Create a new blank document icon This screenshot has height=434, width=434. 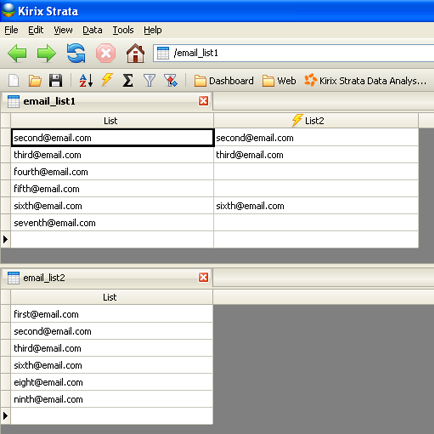pos(14,81)
